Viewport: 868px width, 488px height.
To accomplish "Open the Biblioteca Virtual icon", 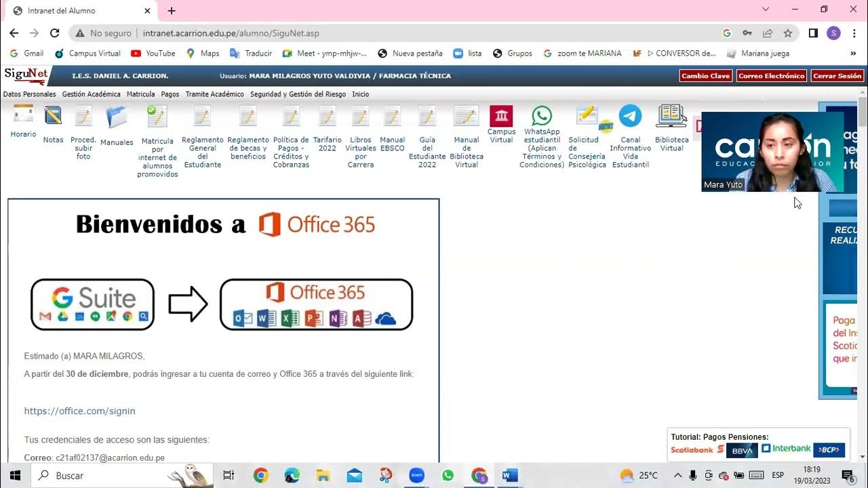I will click(x=671, y=117).
